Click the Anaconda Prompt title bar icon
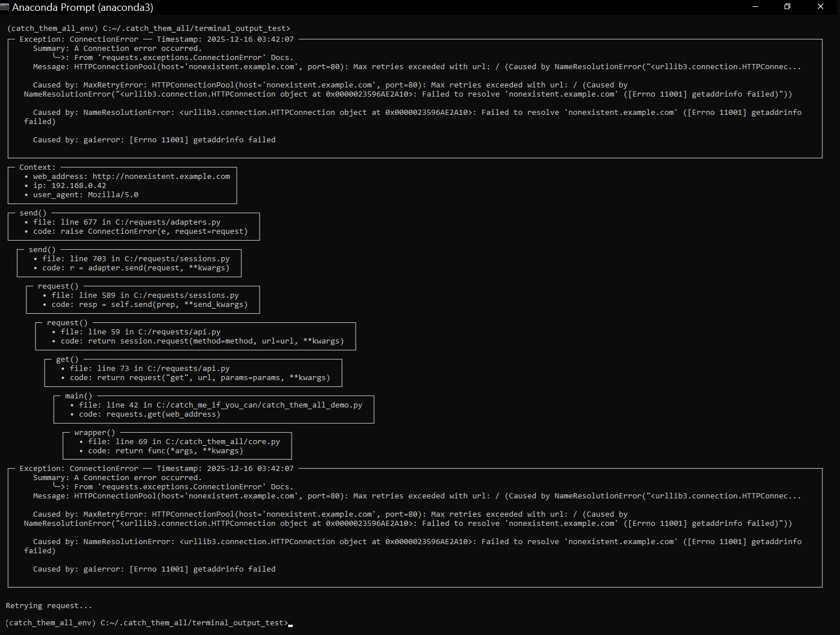This screenshot has width=840, height=635. pyautogui.click(x=5, y=7)
